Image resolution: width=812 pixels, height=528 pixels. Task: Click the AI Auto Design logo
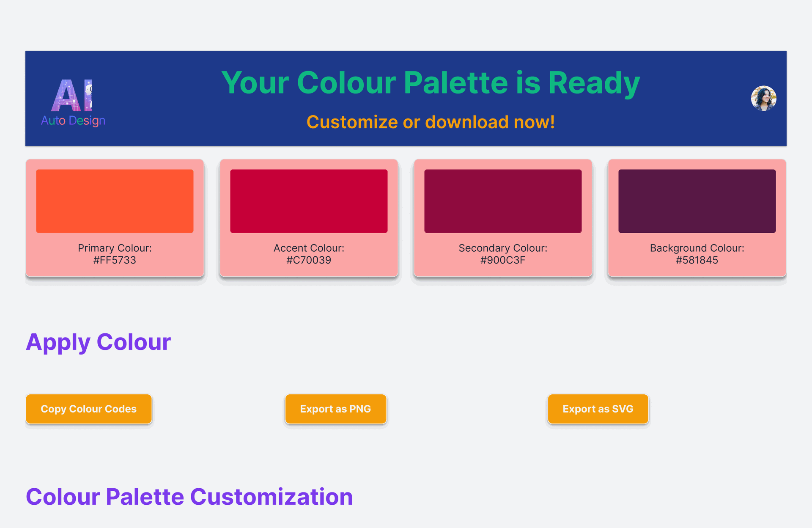coord(73,103)
